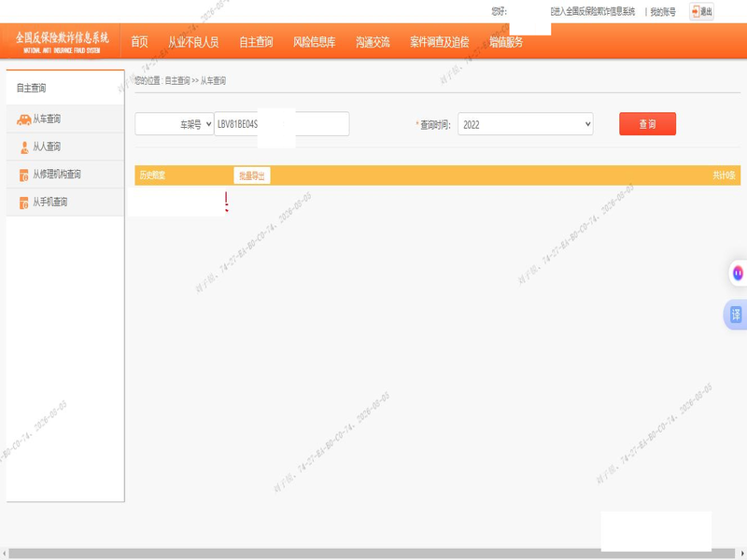The height and width of the screenshot is (560, 747).
Task: Open 首页 in the navigation bar
Action: tap(139, 42)
